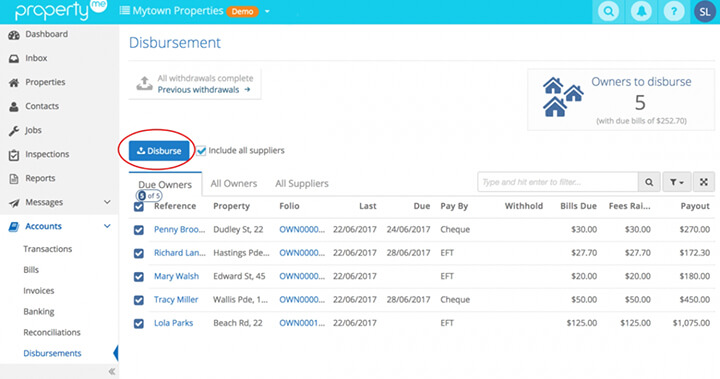The width and height of the screenshot is (720, 379).
Task: Uncheck the Lola Parks row checkbox
Action: click(x=139, y=323)
